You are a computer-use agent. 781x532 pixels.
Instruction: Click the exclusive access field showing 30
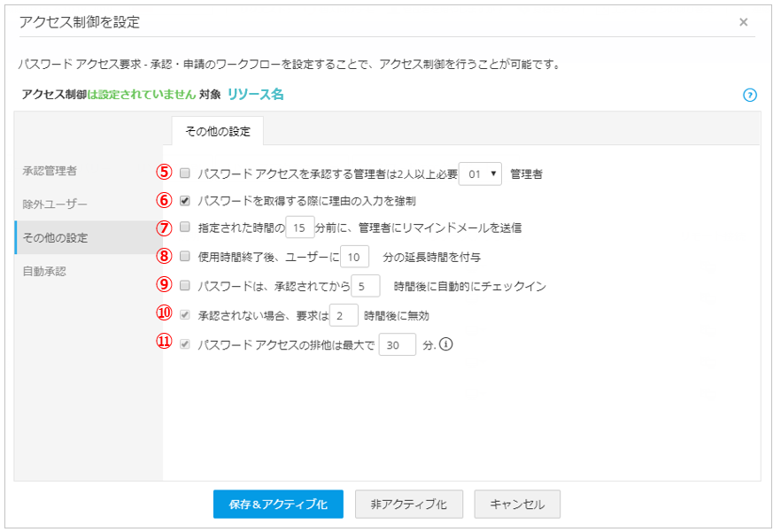click(397, 344)
